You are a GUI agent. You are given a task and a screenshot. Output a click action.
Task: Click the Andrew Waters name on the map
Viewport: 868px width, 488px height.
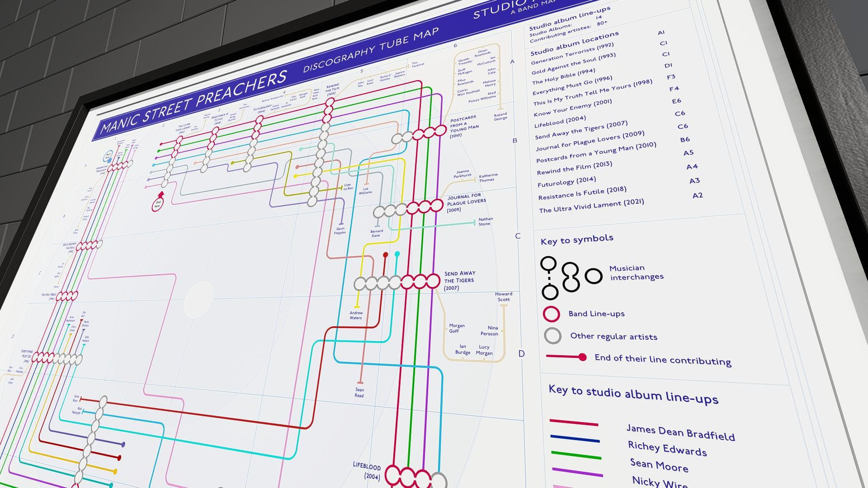point(356,315)
